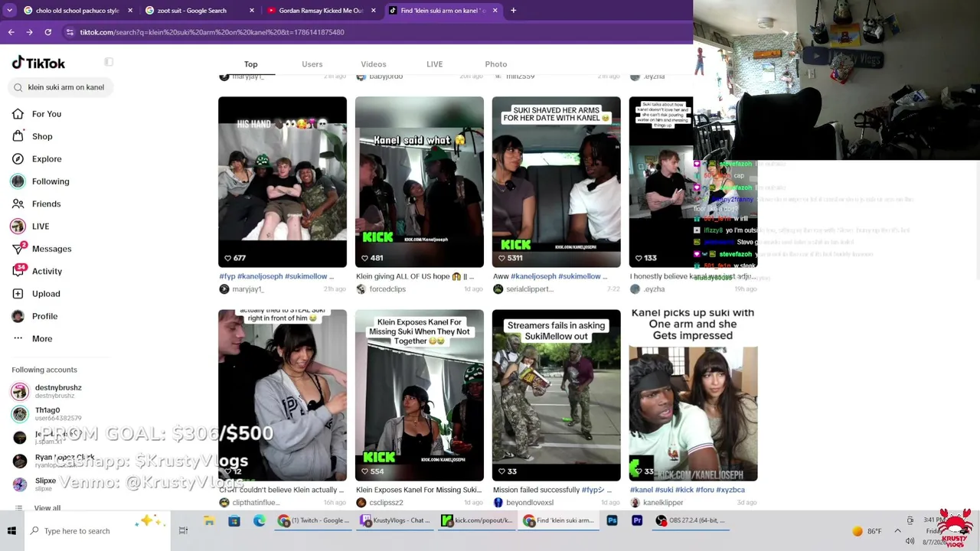Switch to the LIVE results tab
Image resolution: width=980 pixels, height=551 pixels.
(434, 64)
